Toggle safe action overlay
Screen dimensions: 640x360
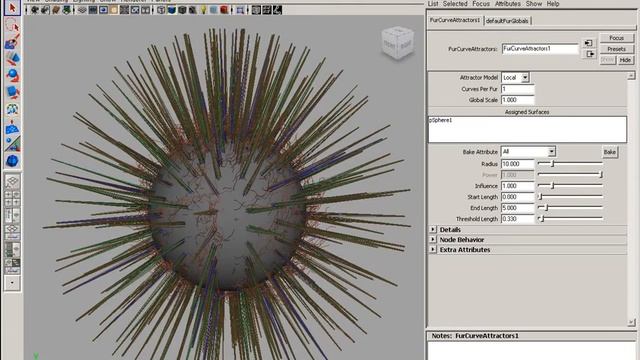pyautogui.click(x=135, y=10)
